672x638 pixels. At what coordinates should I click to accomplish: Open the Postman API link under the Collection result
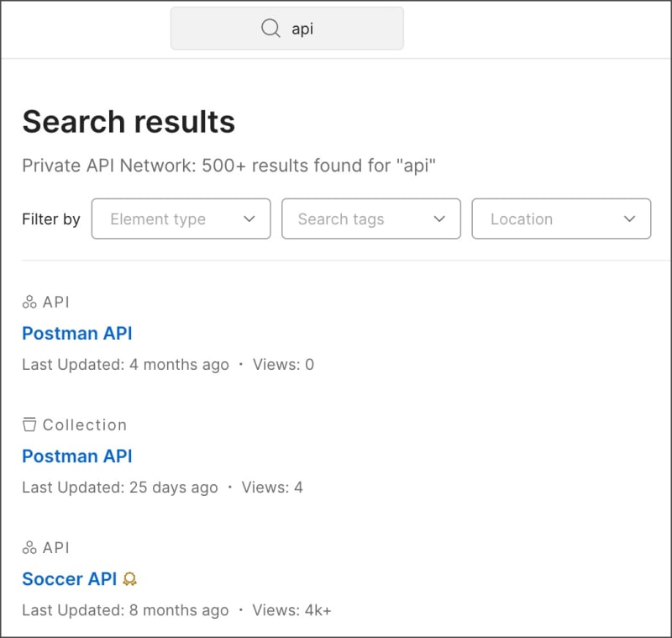point(76,456)
